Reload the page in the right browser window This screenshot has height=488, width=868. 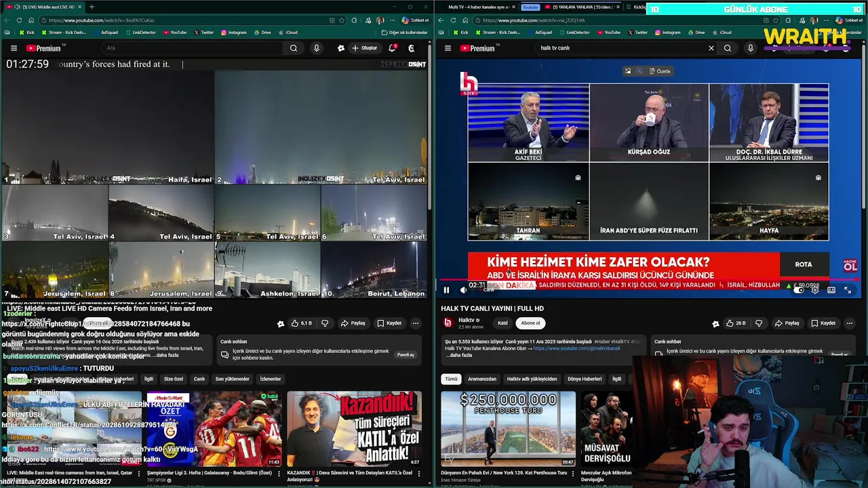tap(454, 20)
